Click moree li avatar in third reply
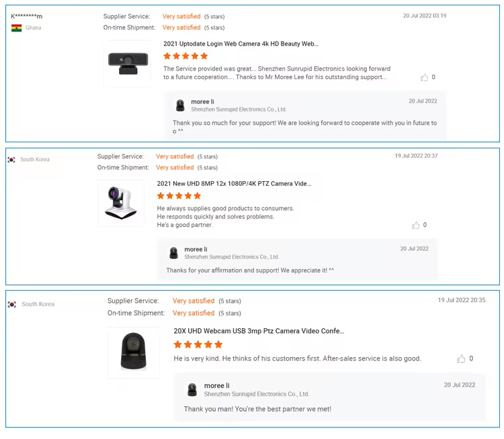504x439 pixels. coord(193,389)
